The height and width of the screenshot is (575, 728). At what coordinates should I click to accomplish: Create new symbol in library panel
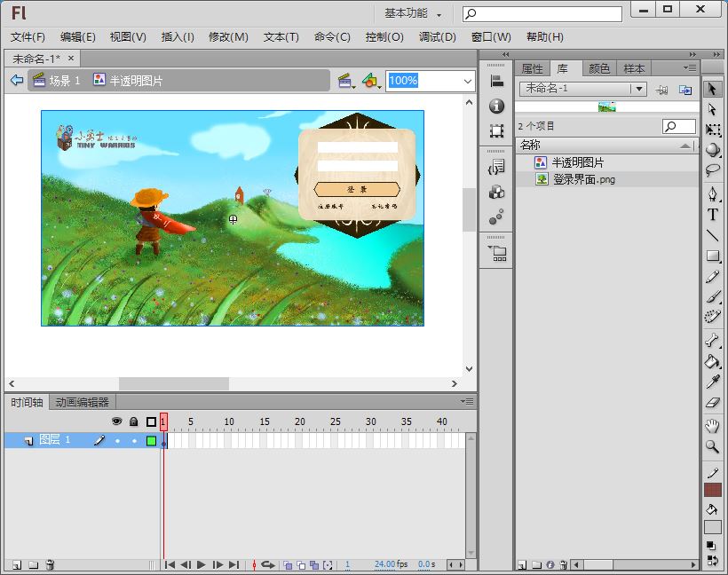tap(522, 564)
